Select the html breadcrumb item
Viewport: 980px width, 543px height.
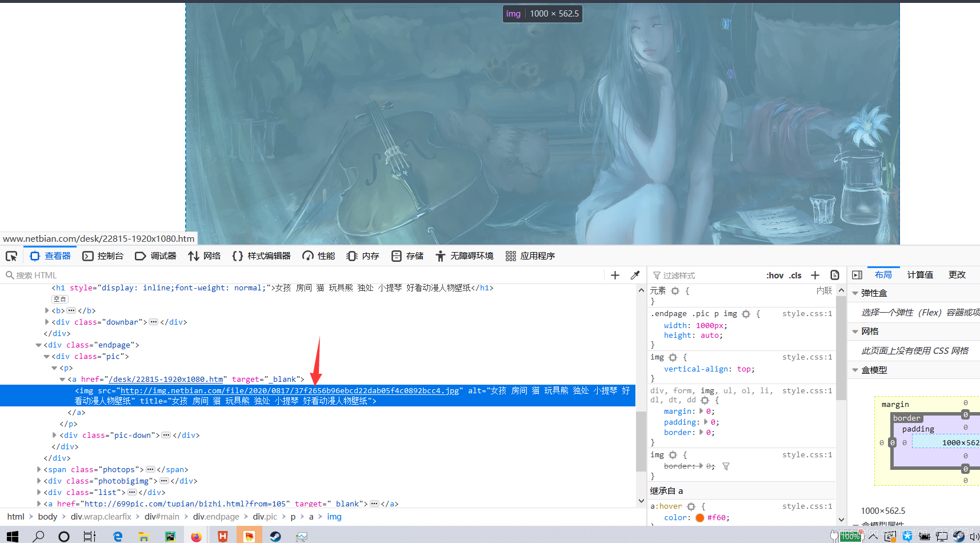point(15,517)
